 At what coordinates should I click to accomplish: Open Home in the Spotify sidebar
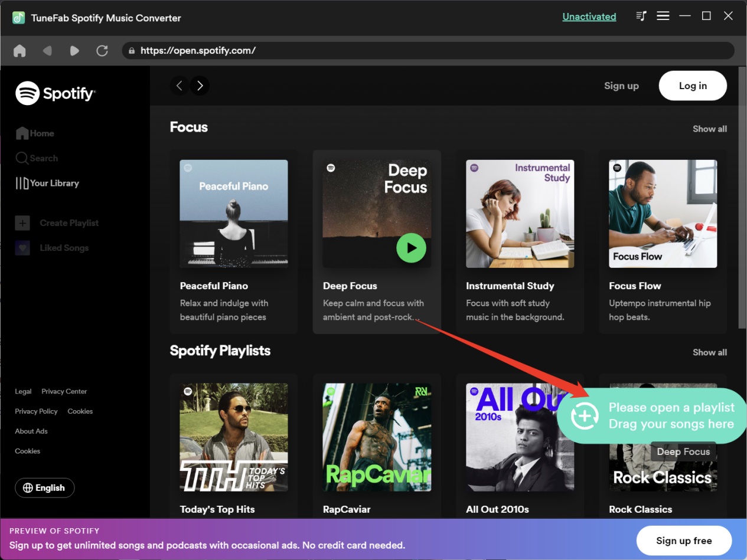coord(35,133)
